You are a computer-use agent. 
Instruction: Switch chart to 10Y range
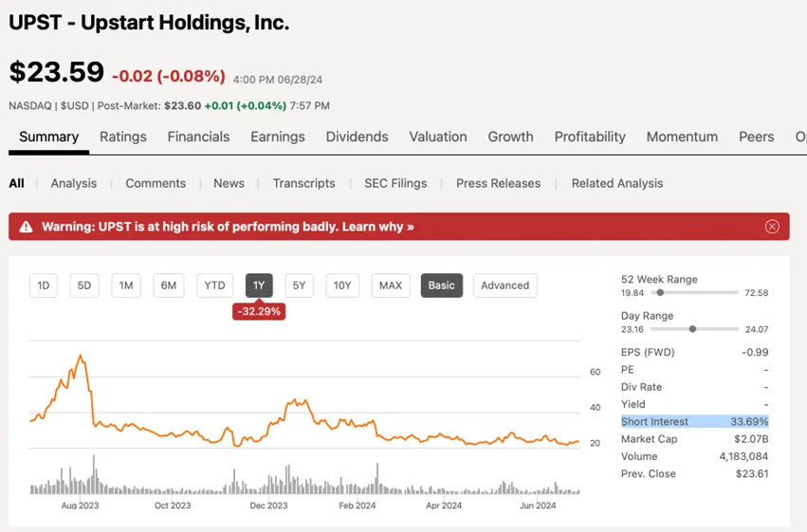tap(342, 285)
